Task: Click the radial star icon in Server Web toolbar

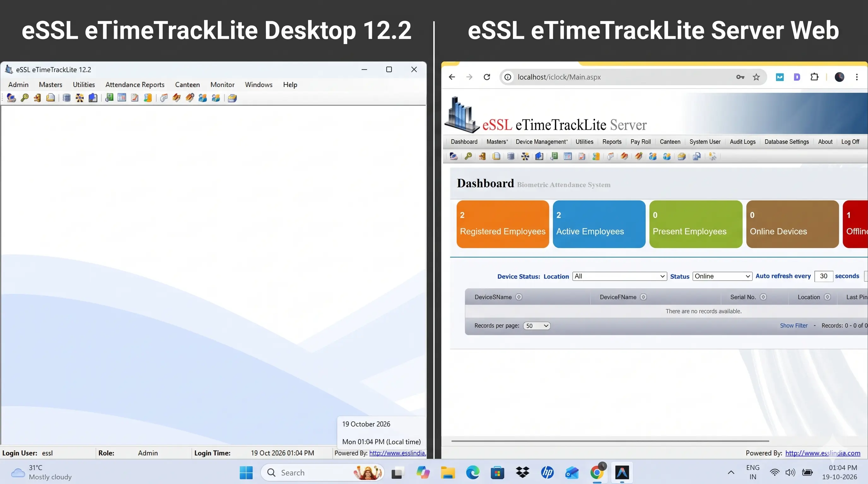Action: pyautogui.click(x=525, y=156)
